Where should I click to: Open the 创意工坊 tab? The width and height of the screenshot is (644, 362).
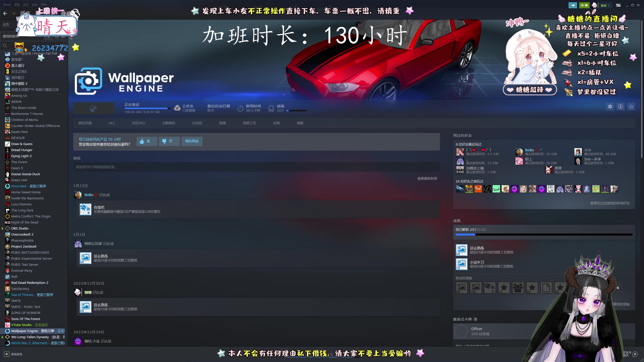pyautogui.click(x=249, y=123)
